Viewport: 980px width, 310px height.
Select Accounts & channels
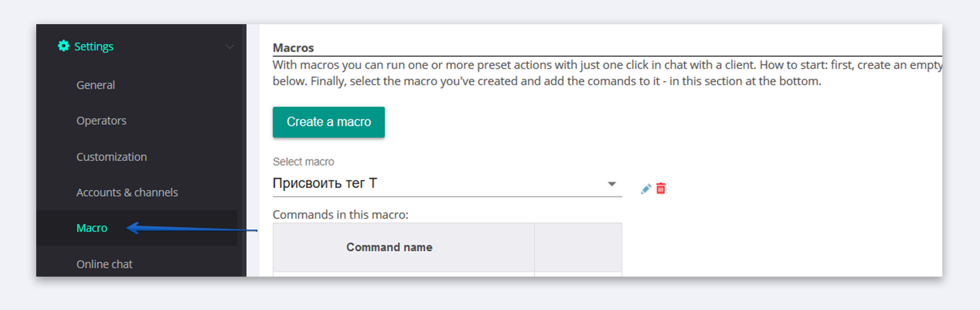pyautogui.click(x=127, y=192)
